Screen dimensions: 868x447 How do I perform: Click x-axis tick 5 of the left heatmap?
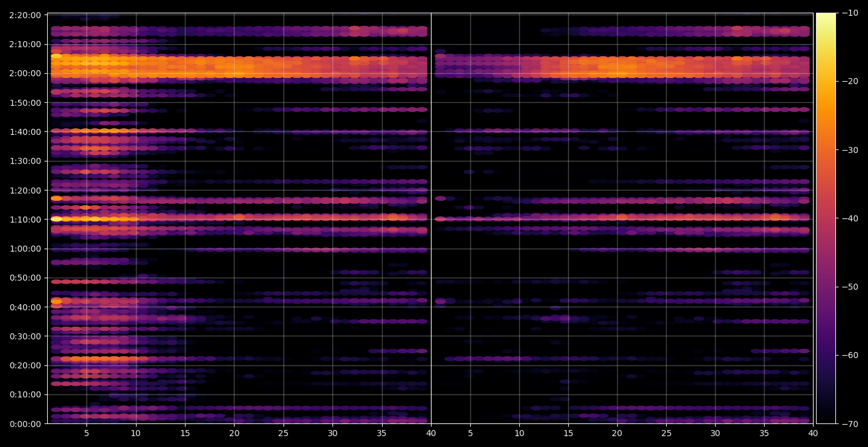pos(86,433)
